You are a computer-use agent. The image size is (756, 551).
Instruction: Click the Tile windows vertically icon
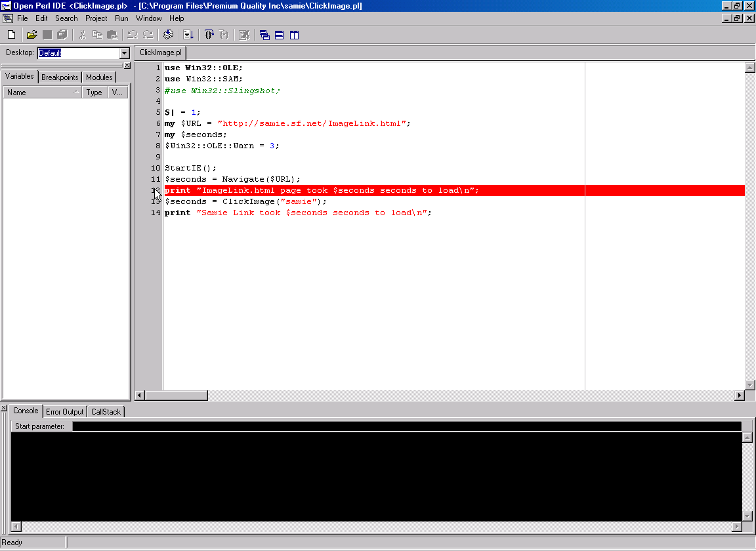(294, 35)
